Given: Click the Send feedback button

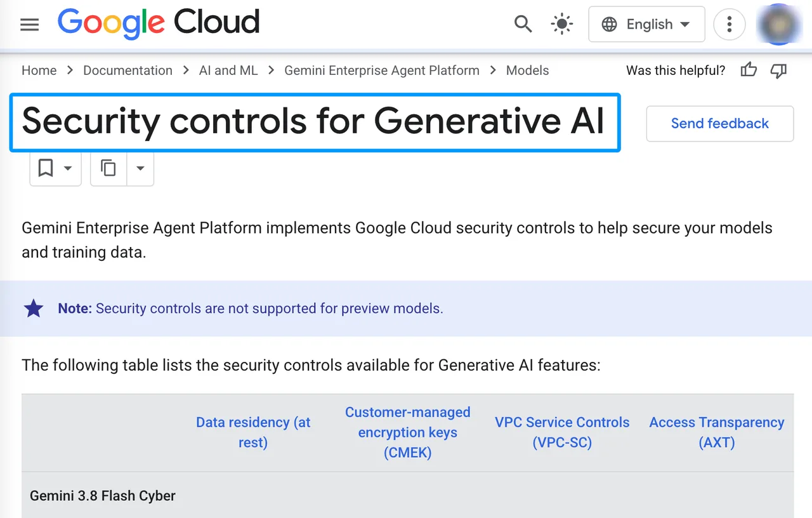Looking at the screenshot, I should pos(720,124).
